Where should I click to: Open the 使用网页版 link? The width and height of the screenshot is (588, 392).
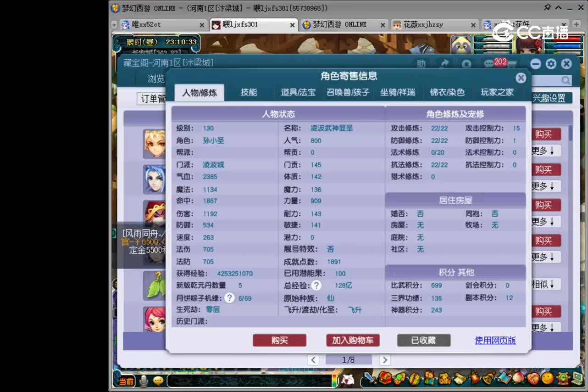click(x=495, y=340)
